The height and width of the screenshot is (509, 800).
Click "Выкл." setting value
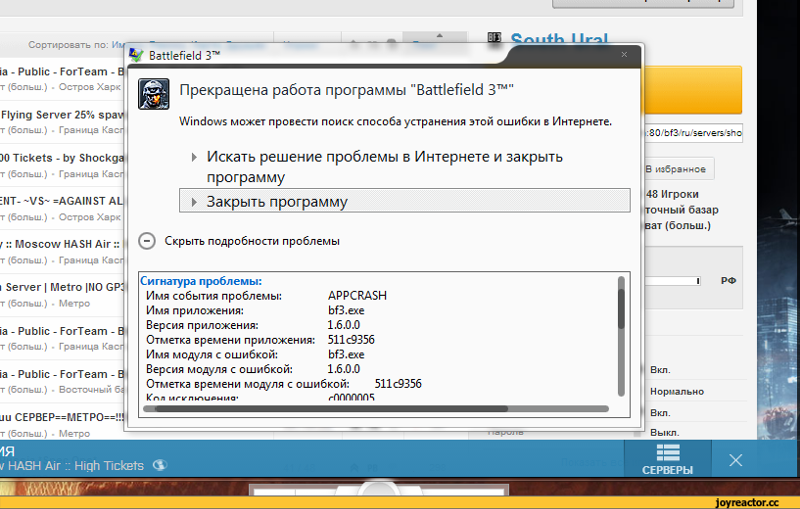[664, 432]
